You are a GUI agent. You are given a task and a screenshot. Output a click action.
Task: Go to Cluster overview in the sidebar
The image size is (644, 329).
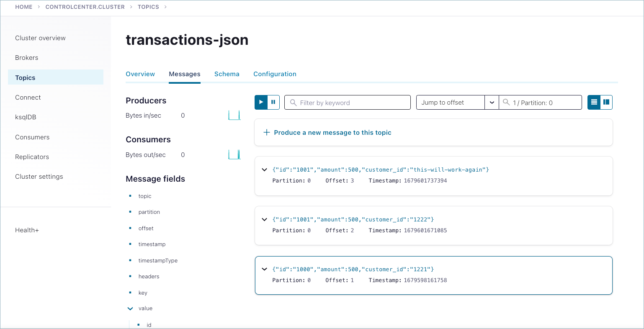[40, 38]
